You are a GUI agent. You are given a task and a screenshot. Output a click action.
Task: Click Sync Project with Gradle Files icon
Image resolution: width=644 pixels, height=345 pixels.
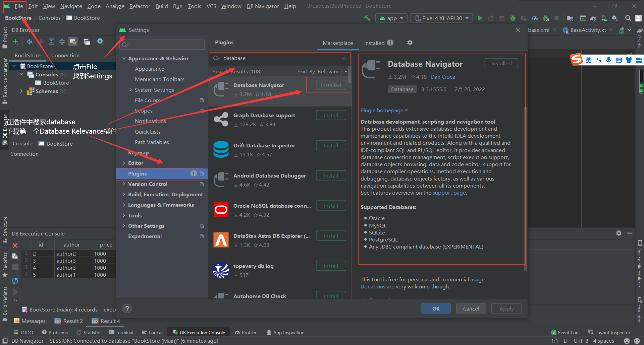(593, 18)
